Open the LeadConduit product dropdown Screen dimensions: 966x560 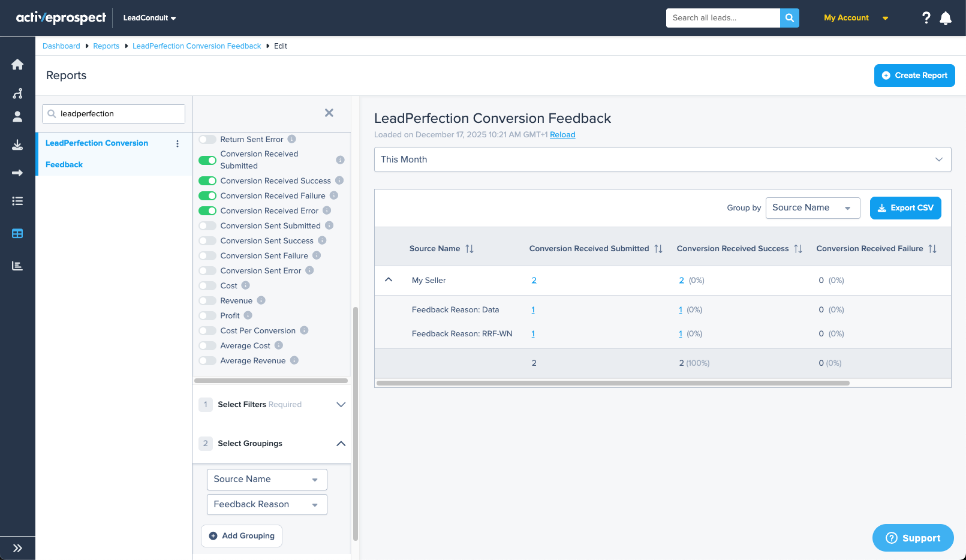click(149, 18)
